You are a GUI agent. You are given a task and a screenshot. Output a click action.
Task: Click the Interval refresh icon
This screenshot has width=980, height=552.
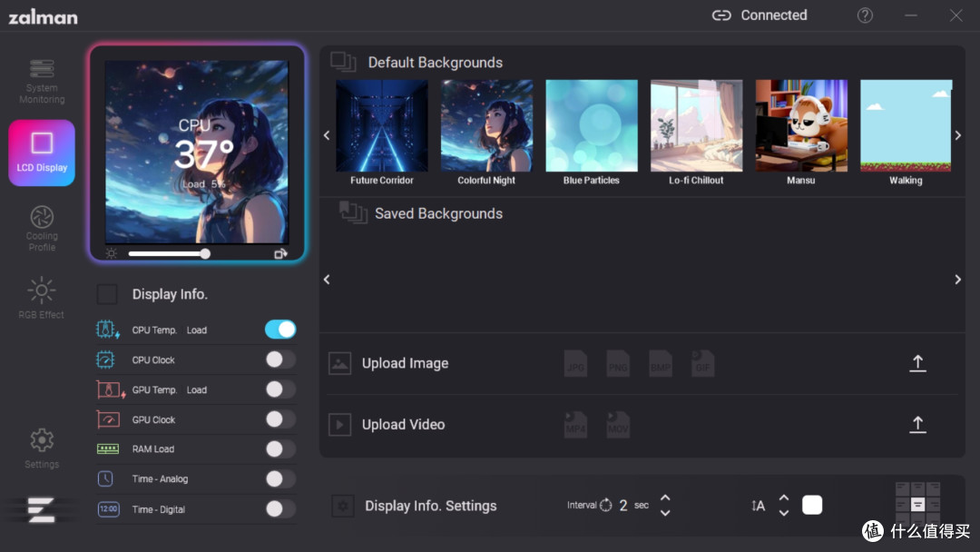(x=606, y=505)
